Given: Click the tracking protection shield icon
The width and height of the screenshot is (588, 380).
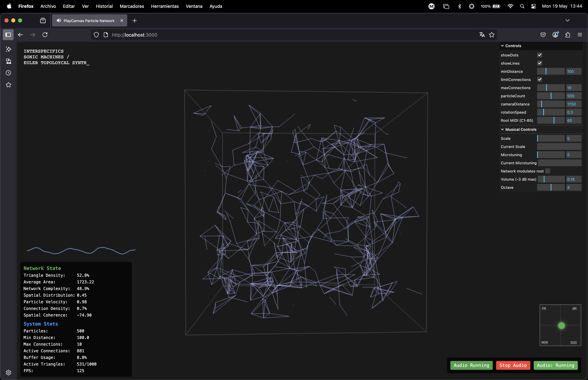Looking at the screenshot, I should click(96, 35).
